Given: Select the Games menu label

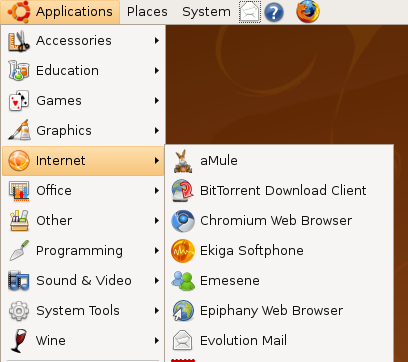Looking at the screenshot, I should pyautogui.click(x=59, y=101).
